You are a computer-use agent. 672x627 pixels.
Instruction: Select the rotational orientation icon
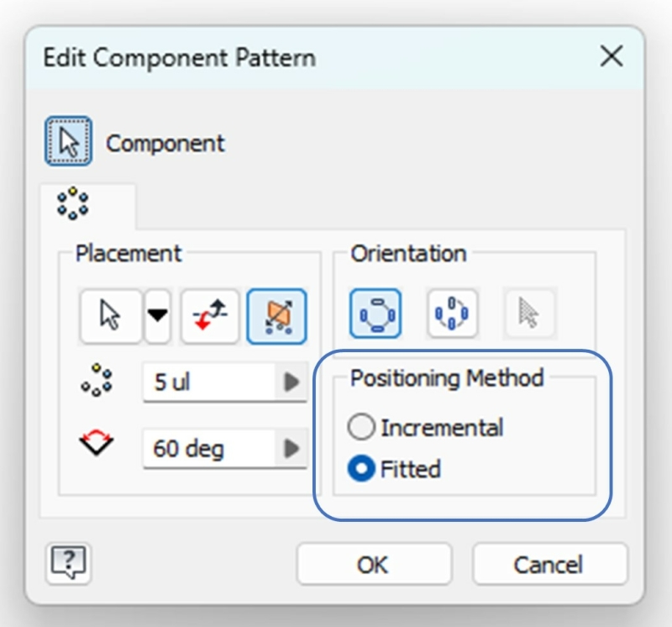click(x=375, y=313)
